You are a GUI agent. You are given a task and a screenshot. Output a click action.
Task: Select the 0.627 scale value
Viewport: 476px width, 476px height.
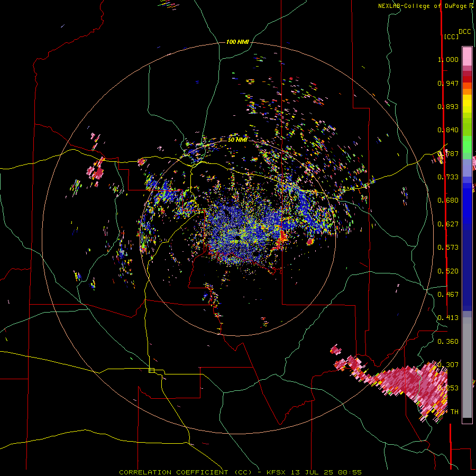448,224
